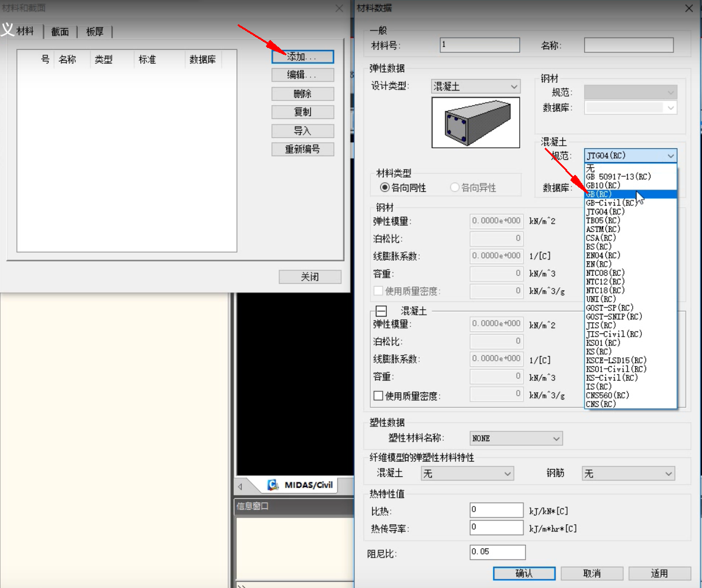The width and height of the screenshot is (702, 588).
Task: Select 无 in code dropdown list
Action: (631, 168)
